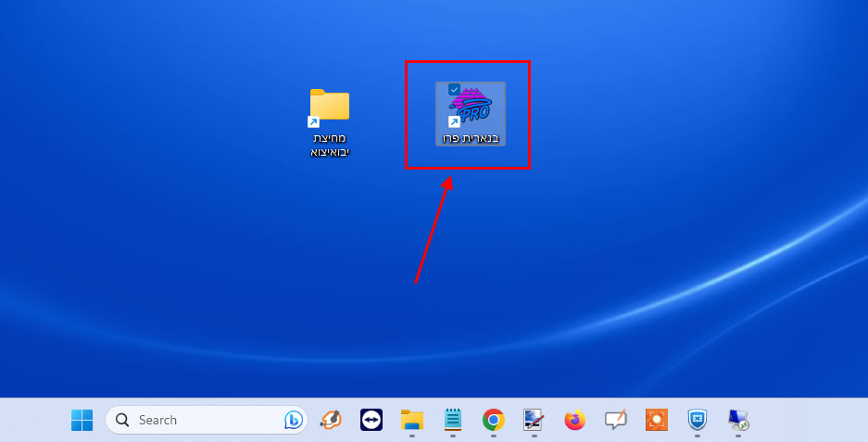Click into the taskbar Search box
Screen dimensions: 868x442
coord(204,420)
